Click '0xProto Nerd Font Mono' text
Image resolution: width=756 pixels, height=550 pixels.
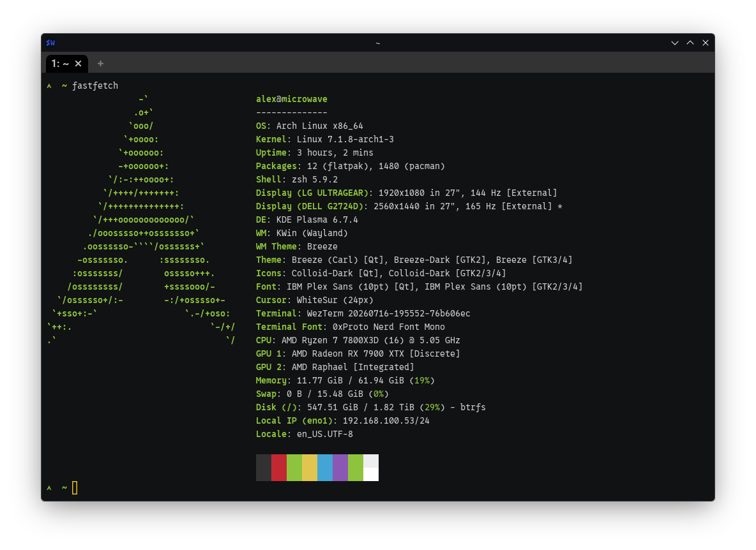coord(389,327)
